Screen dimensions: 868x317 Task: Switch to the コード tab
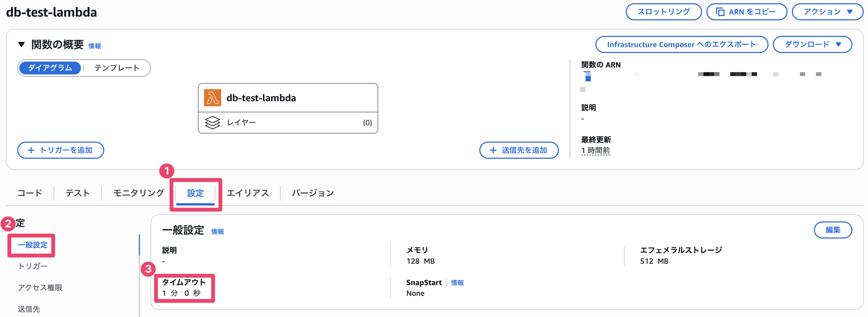click(30, 193)
